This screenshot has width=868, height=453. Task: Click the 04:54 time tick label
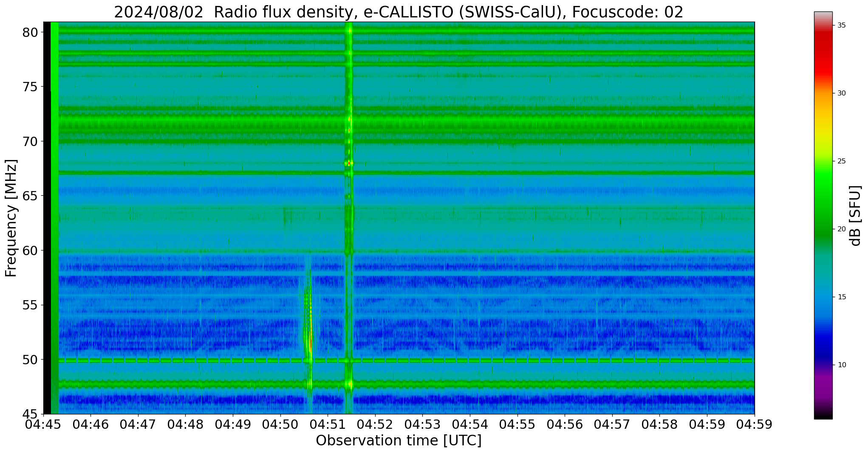pyautogui.click(x=470, y=425)
